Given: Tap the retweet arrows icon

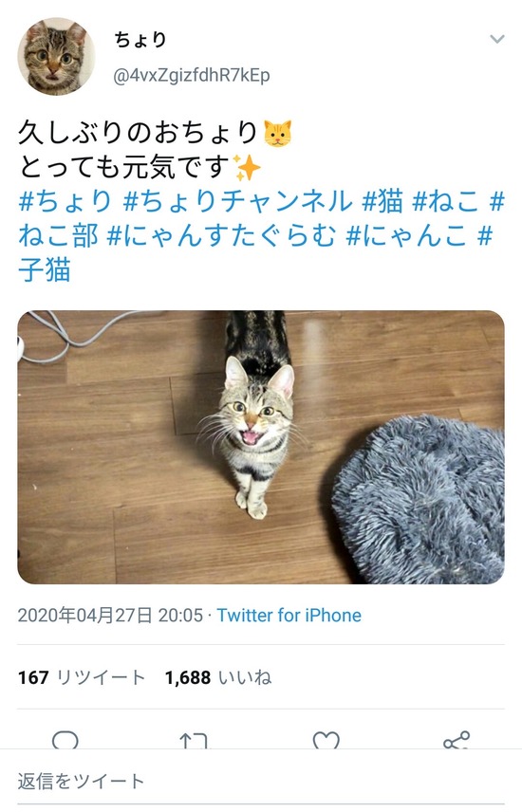Looking at the screenshot, I should click(194, 741).
